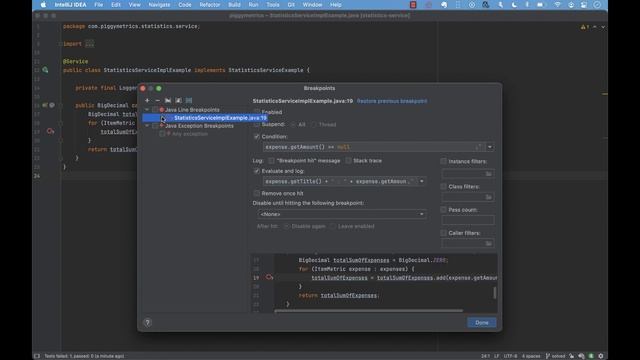Click the expand icon inside the Condition field

click(478, 147)
